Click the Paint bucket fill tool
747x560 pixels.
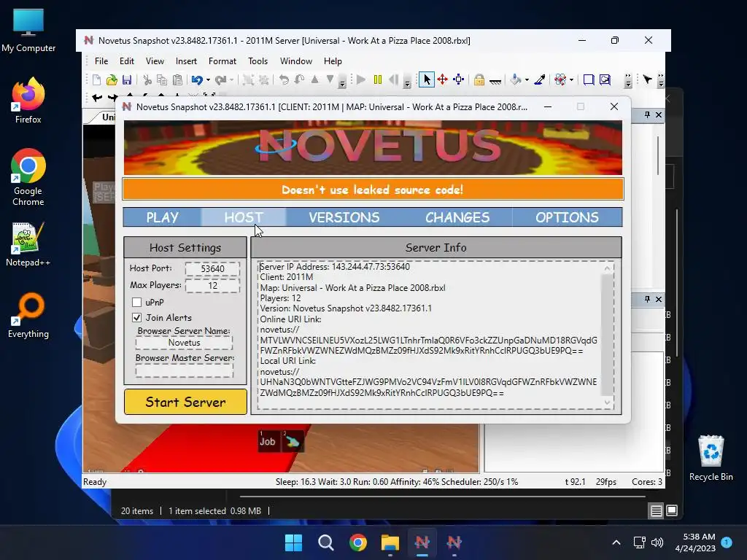point(515,79)
